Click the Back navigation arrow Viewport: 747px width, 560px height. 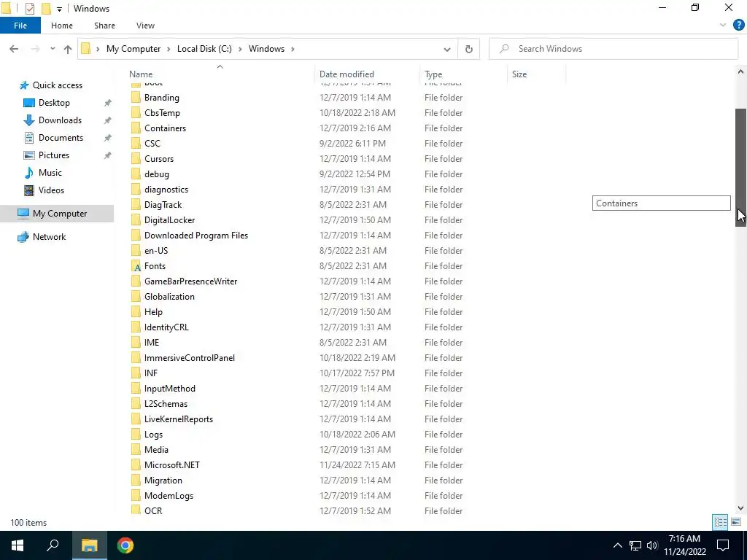pyautogui.click(x=14, y=49)
